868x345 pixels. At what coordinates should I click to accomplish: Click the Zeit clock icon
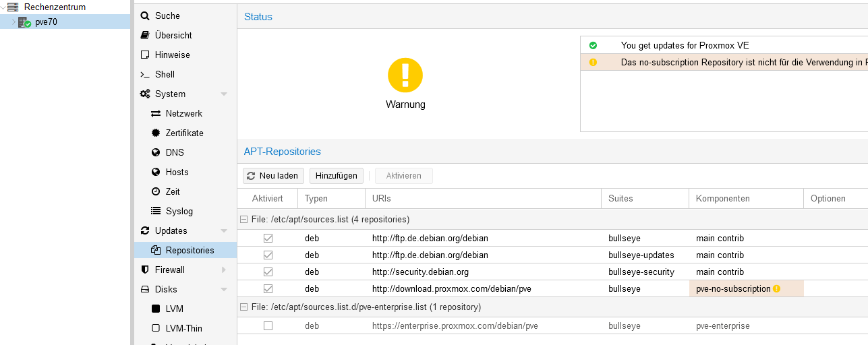point(156,191)
